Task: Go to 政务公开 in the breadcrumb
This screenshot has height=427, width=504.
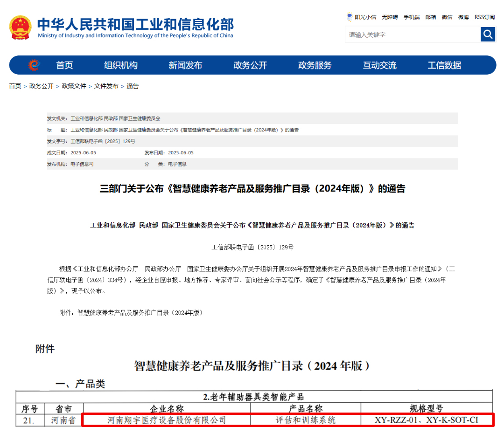Action: [42, 86]
